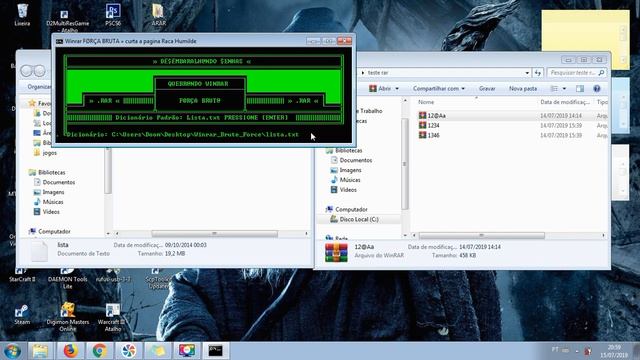Open the Lixeira recycle bin icon

coord(22,14)
